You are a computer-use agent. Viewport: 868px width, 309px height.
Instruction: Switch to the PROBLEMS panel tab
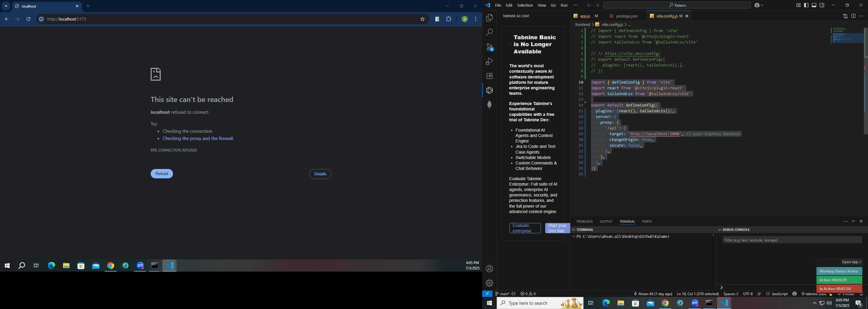(584, 221)
